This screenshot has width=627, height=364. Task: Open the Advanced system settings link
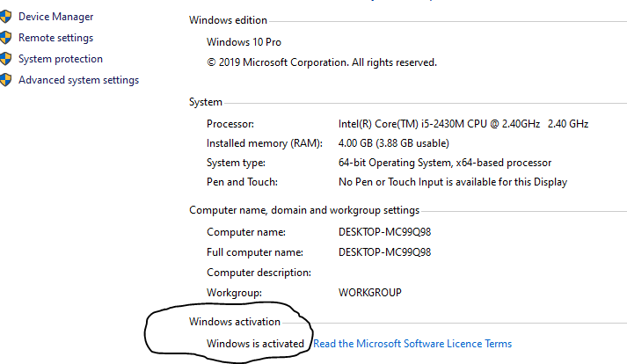(x=79, y=80)
